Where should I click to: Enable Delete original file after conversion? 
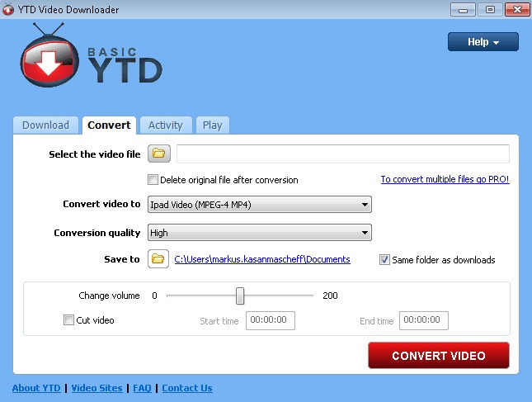(x=153, y=179)
